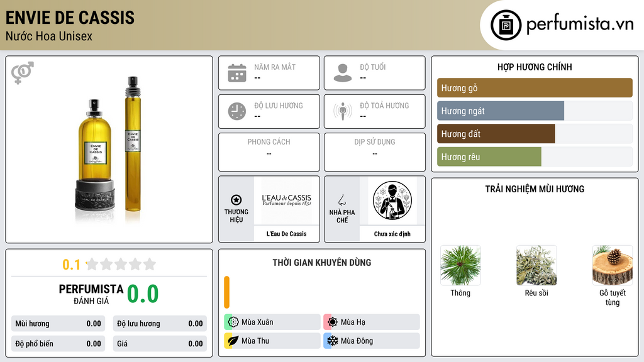The width and height of the screenshot is (644, 362).
Task: Click the Độ toả hương label
Action: pyautogui.click(x=384, y=106)
